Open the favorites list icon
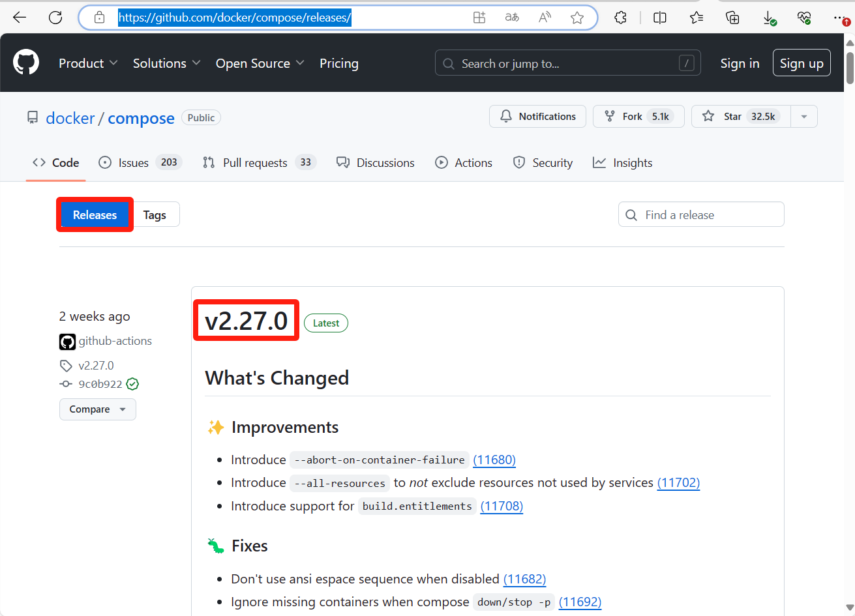Viewport: 855px width, 616px height. pyautogui.click(x=697, y=18)
